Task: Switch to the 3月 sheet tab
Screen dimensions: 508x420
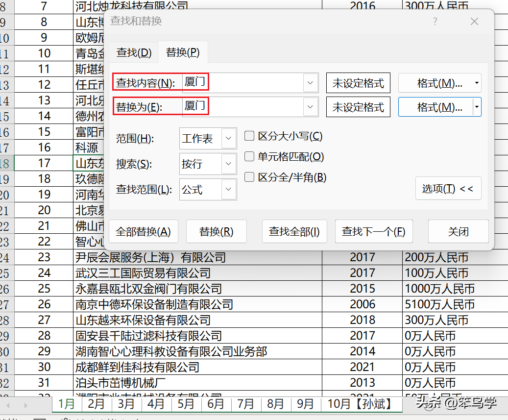Action: pos(126,404)
